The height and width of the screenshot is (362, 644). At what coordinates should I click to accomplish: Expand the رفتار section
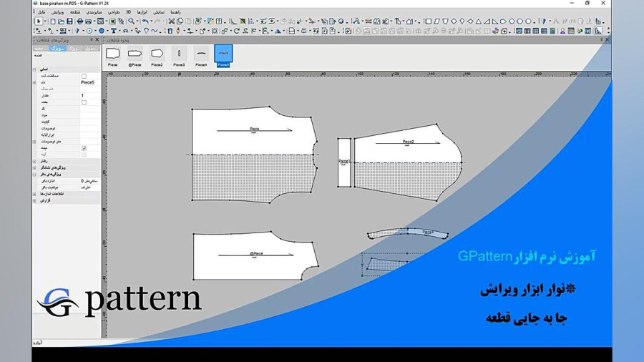[34, 161]
